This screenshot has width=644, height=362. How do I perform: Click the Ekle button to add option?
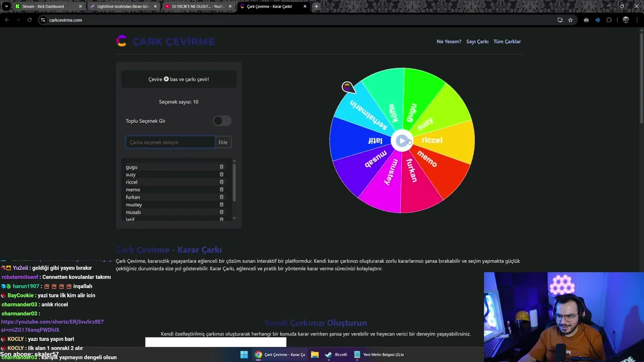pyautogui.click(x=223, y=142)
